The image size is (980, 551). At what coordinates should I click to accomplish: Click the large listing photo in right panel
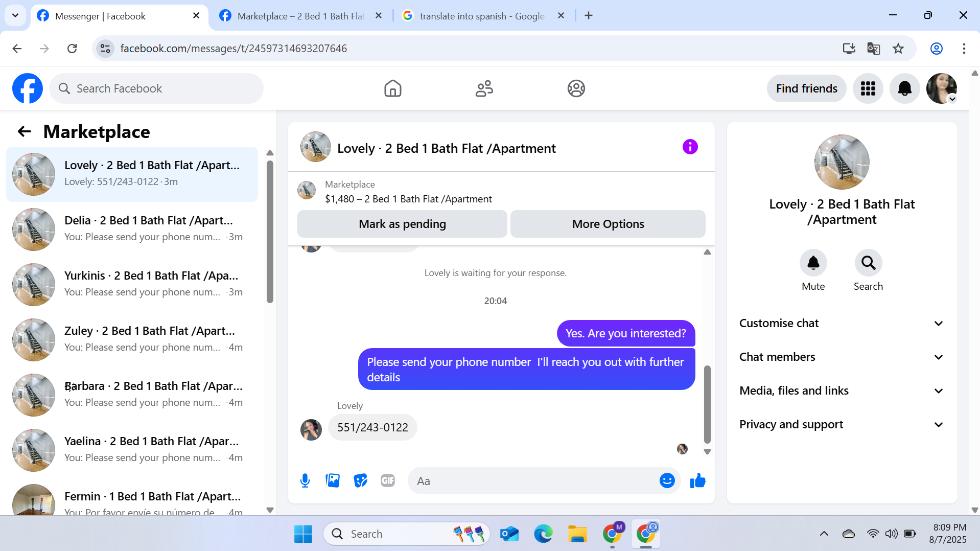tap(842, 162)
